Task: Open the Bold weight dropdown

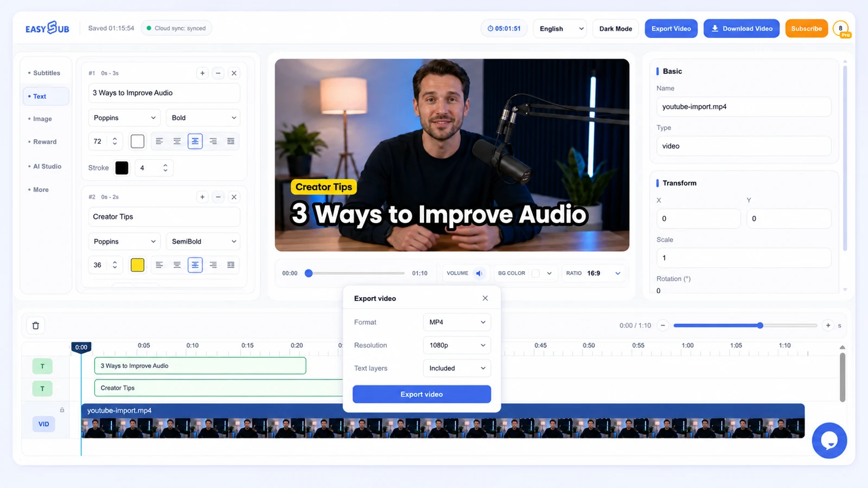Action: [x=203, y=118]
